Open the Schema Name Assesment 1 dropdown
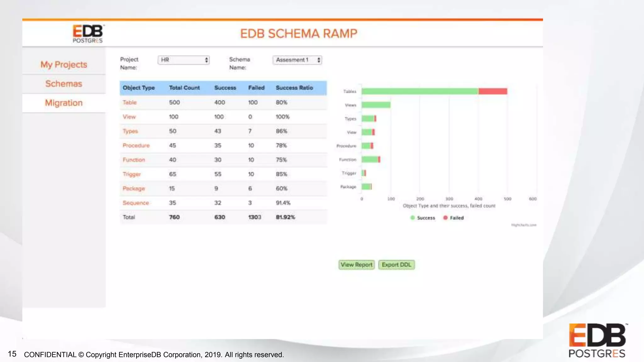The image size is (644, 362). click(297, 60)
